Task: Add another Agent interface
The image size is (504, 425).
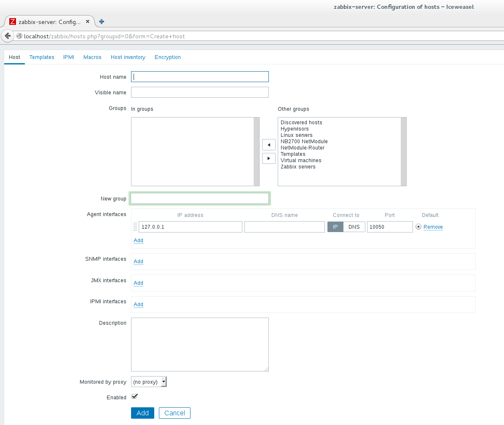Action: coord(139,240)
